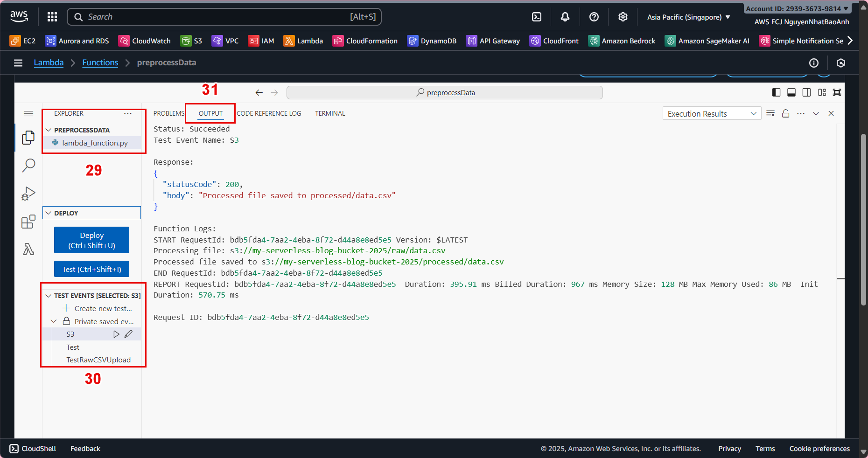868x458 pixels.
Task: Launch CloudShell from the top bar
Action: 537,17
